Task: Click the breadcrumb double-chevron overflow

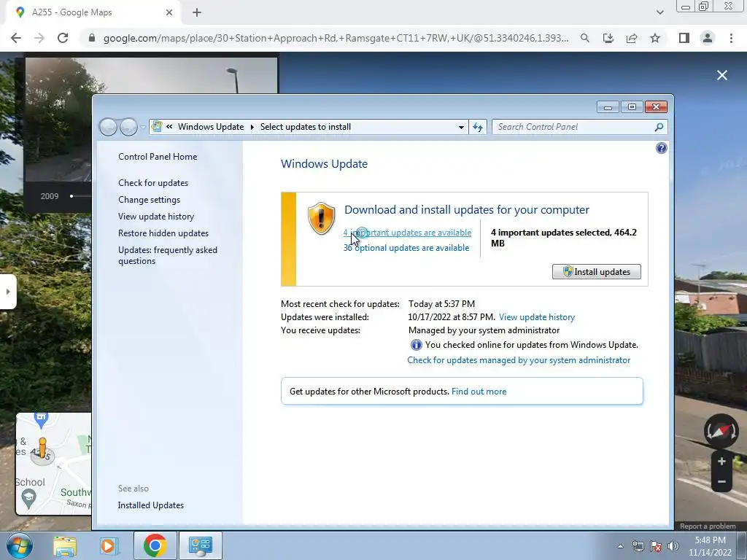Action: tap(169, 127)
